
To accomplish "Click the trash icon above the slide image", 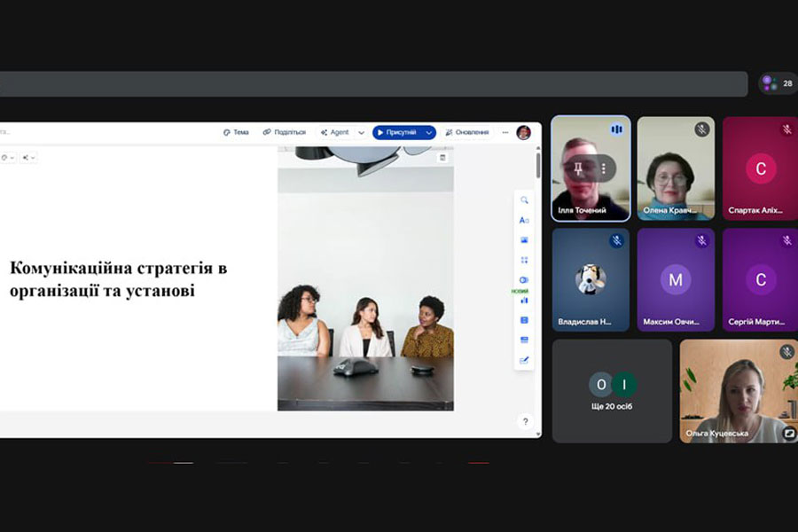I will tap(442, 158).
